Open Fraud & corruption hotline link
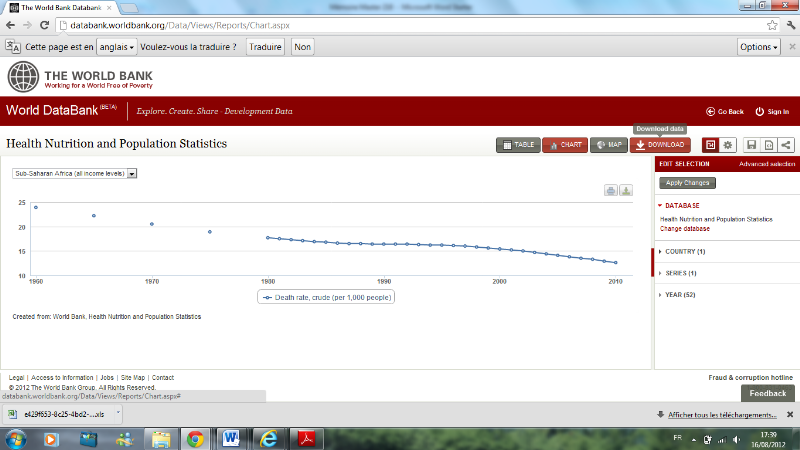Screen dimensions: 800x450 click(x=751, y=378)
